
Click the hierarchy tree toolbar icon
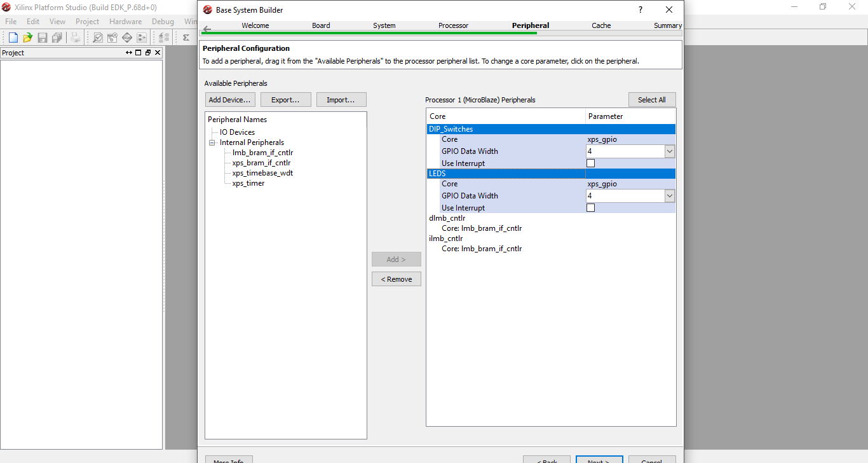pos(163,38)
